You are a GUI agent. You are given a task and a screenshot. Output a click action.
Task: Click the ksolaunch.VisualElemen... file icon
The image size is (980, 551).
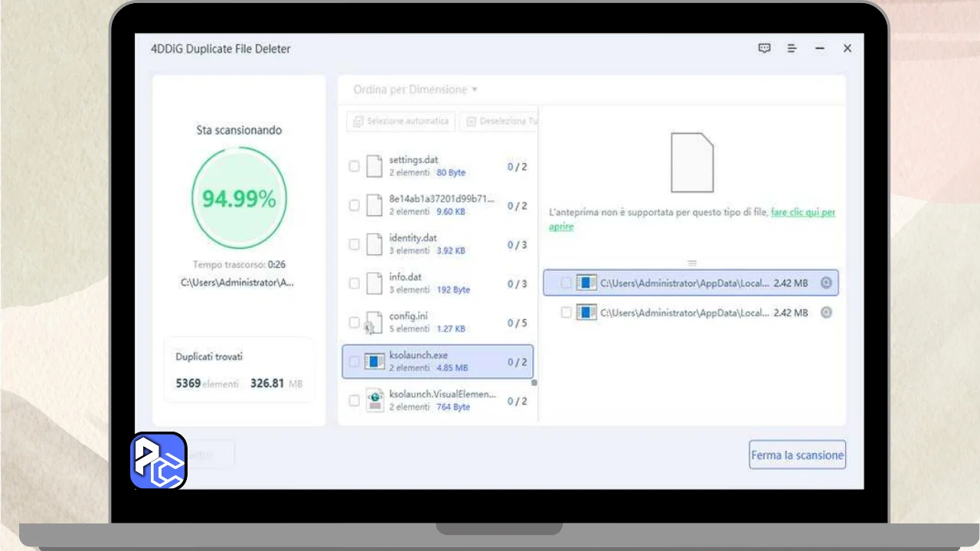[x=374, y=400]
